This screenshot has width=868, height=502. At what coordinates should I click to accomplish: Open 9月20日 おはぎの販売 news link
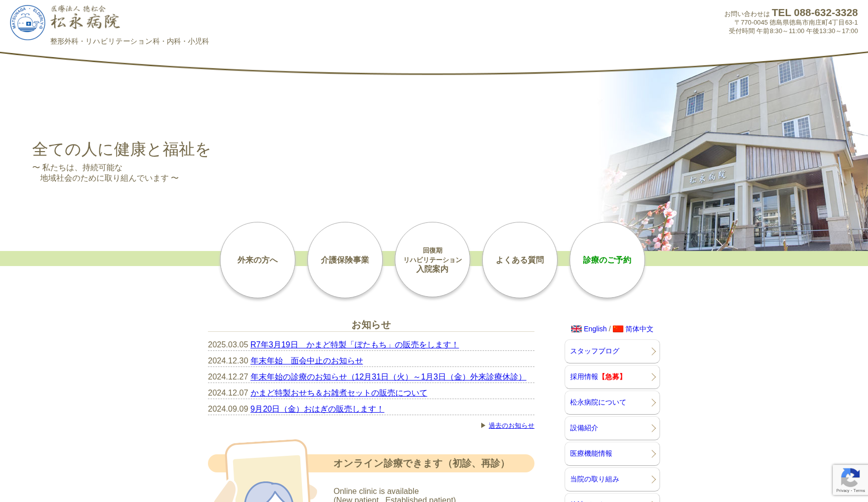coord(317,409)
